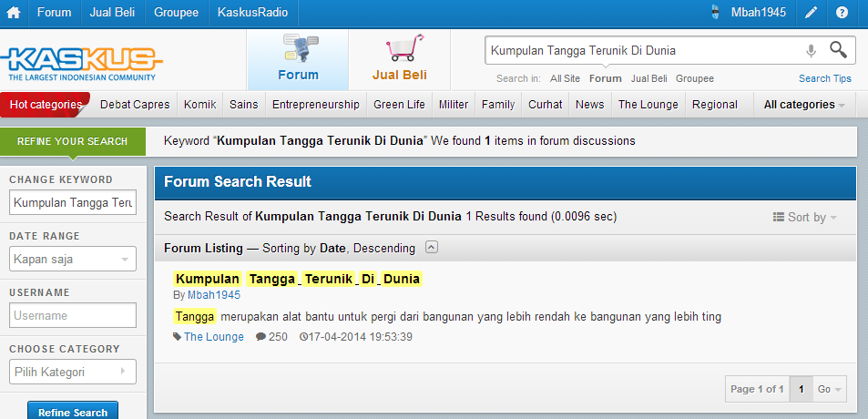
Task: Open KaskusRadio in the top navigation
Action: [x=253, y=13]
